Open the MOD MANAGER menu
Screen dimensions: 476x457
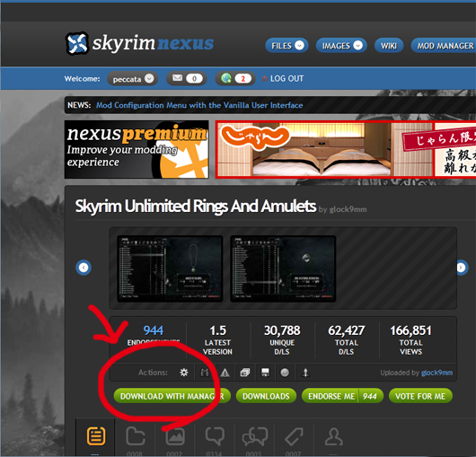click(444, 46)
